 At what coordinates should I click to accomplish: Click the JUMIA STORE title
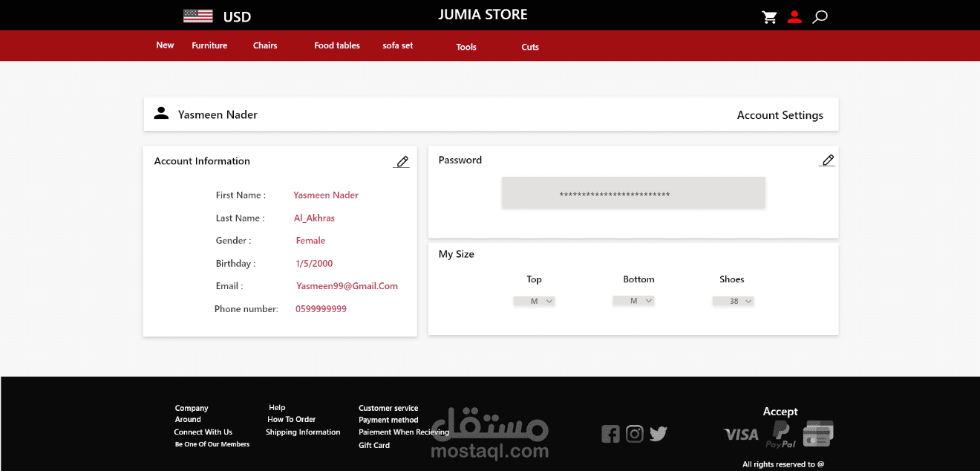click(x=483, y=15)
